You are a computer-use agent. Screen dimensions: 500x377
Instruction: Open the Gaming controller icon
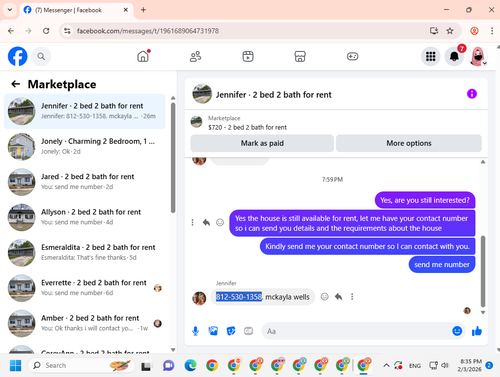tap(352, 56)
